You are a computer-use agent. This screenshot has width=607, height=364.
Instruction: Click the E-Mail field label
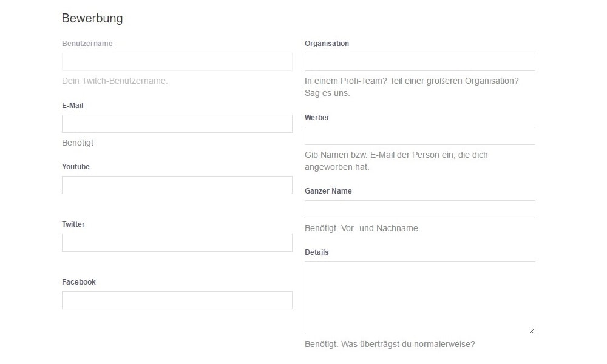pyautogui.click(x=72, y=105)
